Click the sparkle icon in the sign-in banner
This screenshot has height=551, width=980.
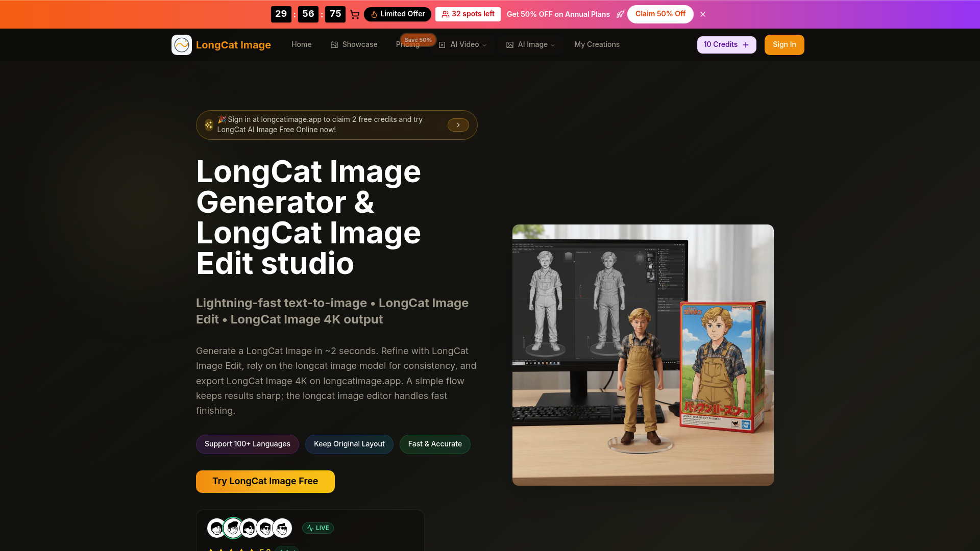click(x=209, y=124)
